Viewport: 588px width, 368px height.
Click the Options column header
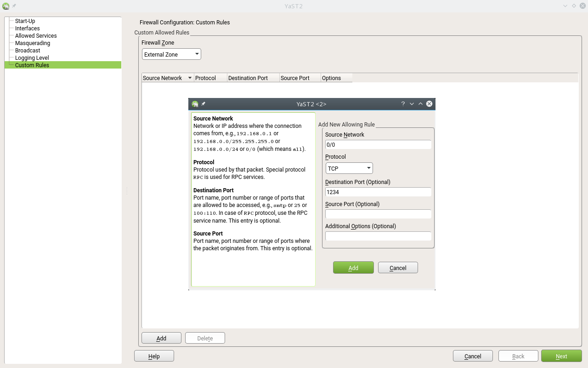336,78
